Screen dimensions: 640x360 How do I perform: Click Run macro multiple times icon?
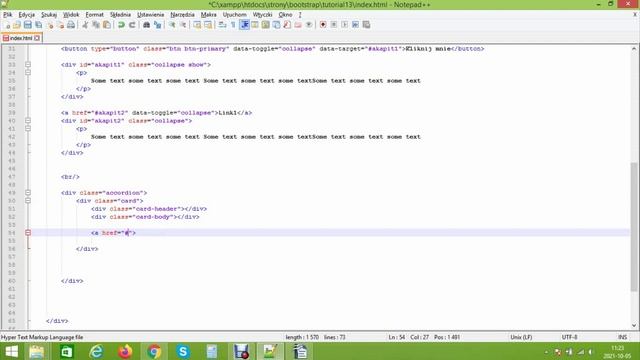[x=356, y=25]
